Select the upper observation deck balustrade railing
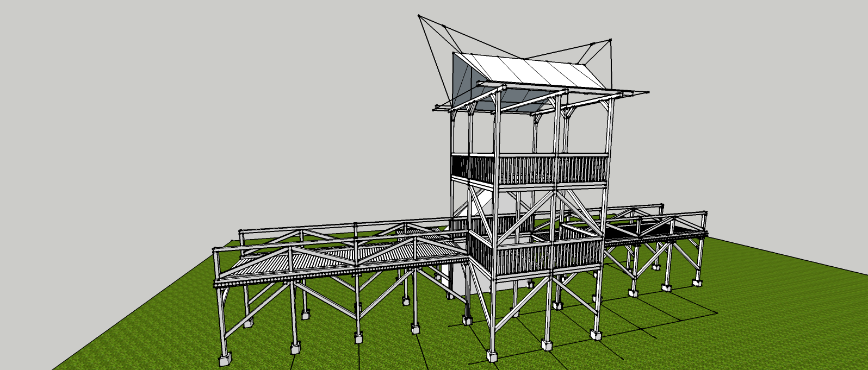 coord(530,170)
